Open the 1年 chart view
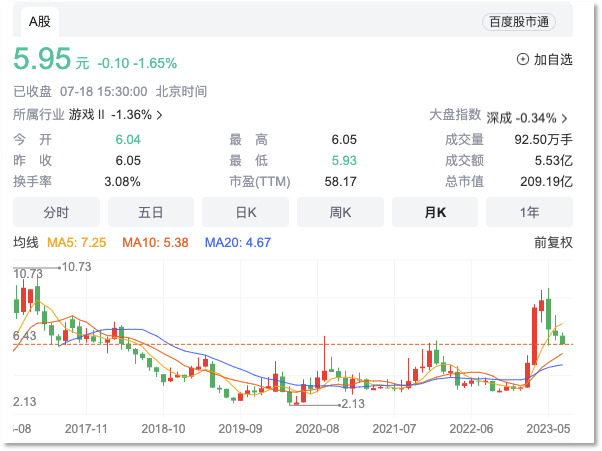Image resolution: width=602 pixels, height=451 pixels. pyautogui.click(x=530, y=212)
